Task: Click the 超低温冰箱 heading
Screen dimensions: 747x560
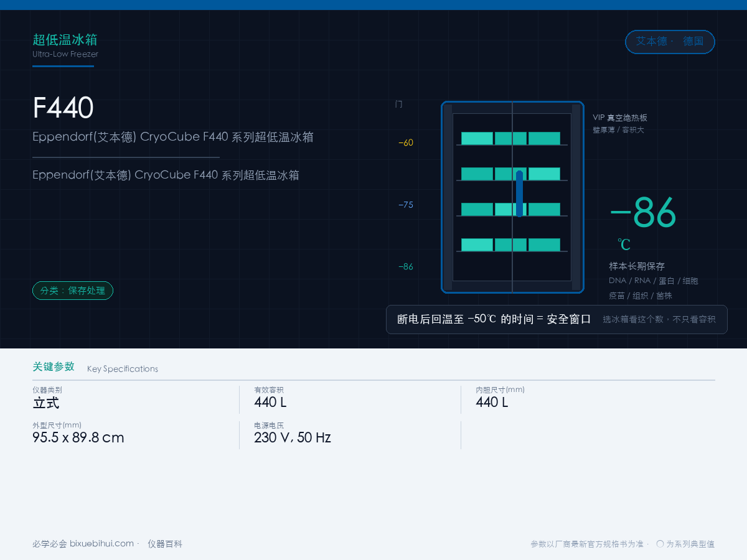Action: (x=65, y=40)
